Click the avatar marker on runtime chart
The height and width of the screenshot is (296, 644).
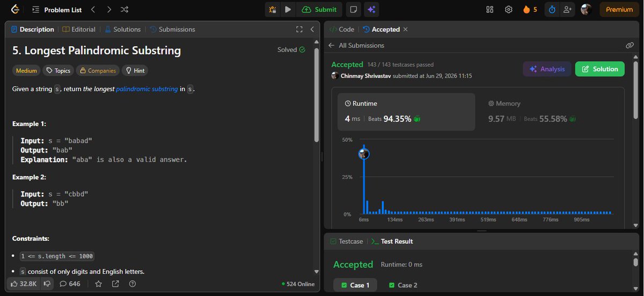click(364, 154)
